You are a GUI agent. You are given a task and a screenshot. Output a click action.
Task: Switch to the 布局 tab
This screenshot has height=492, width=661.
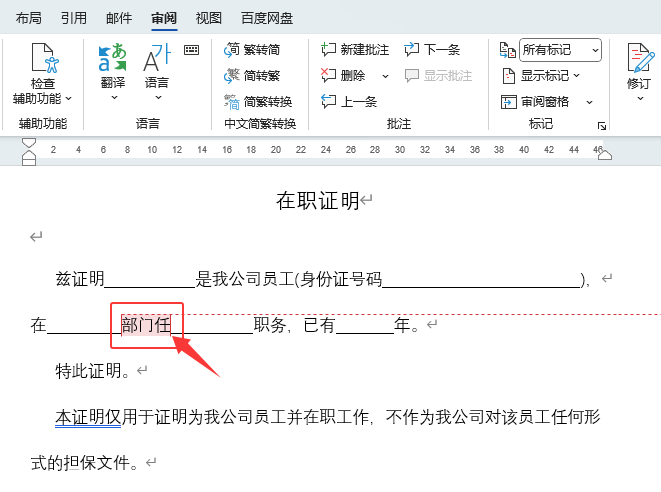[29, 18]
